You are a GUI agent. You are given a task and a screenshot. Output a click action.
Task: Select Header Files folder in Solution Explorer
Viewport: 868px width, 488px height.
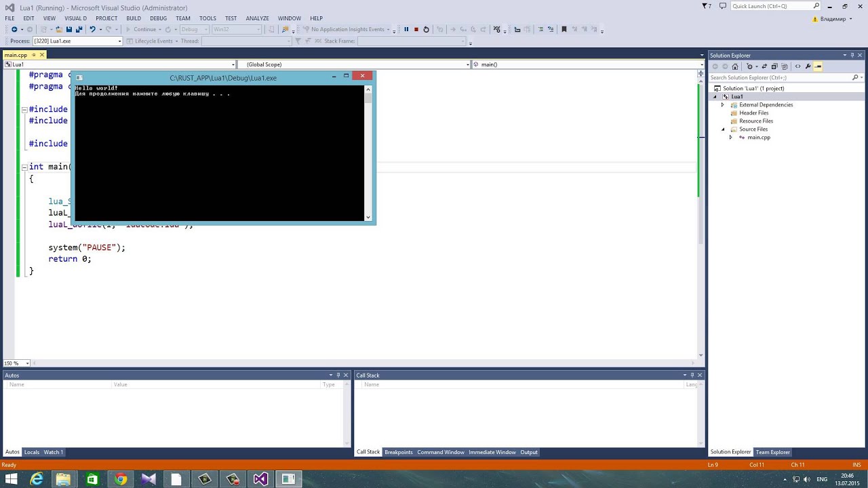click(754, 113)
